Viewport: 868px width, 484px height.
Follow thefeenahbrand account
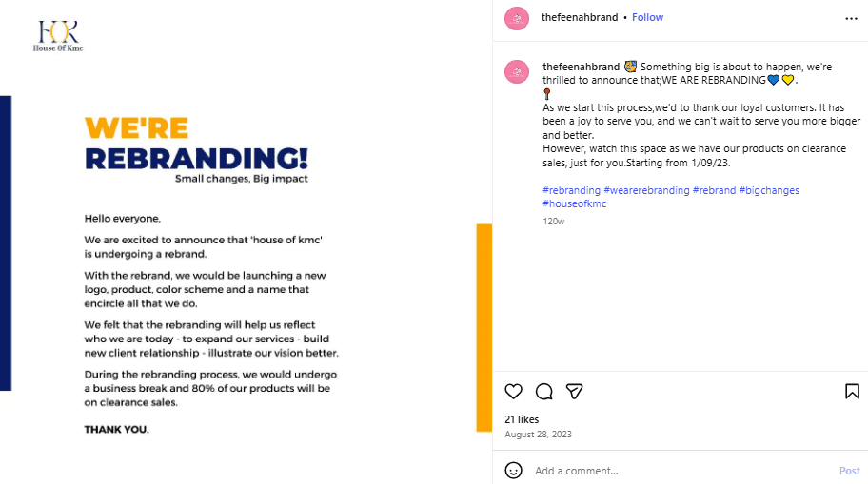(648, 17)
